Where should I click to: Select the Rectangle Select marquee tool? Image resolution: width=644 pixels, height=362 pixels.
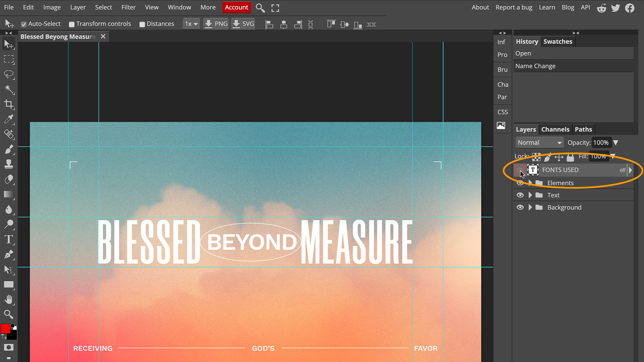9,59
